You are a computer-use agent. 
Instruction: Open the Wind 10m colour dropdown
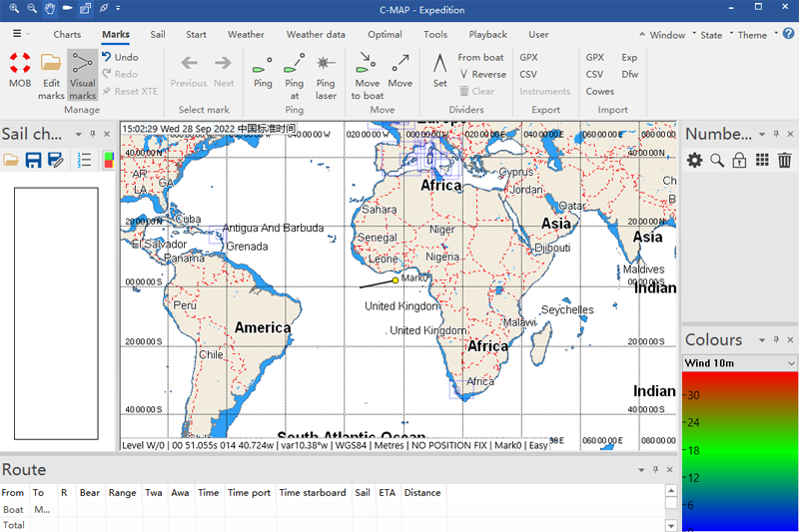[x=791, y=363]
